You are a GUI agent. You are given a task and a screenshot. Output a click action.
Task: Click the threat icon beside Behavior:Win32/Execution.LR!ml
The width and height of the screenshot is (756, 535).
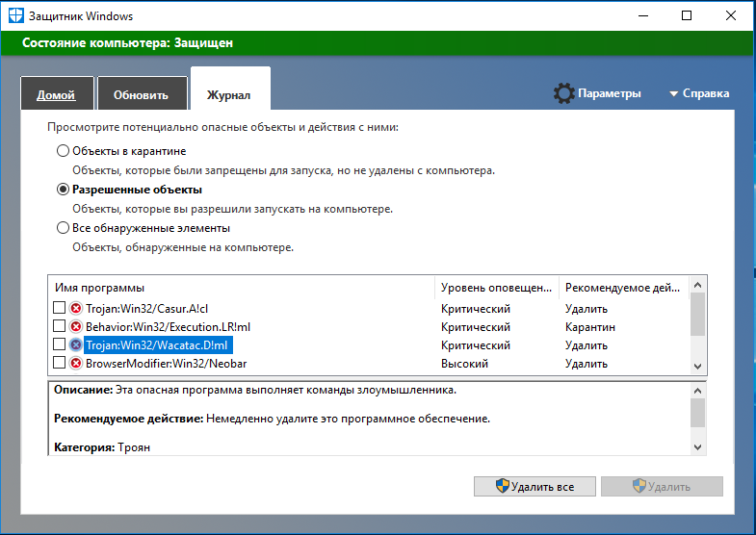(76, 327)
